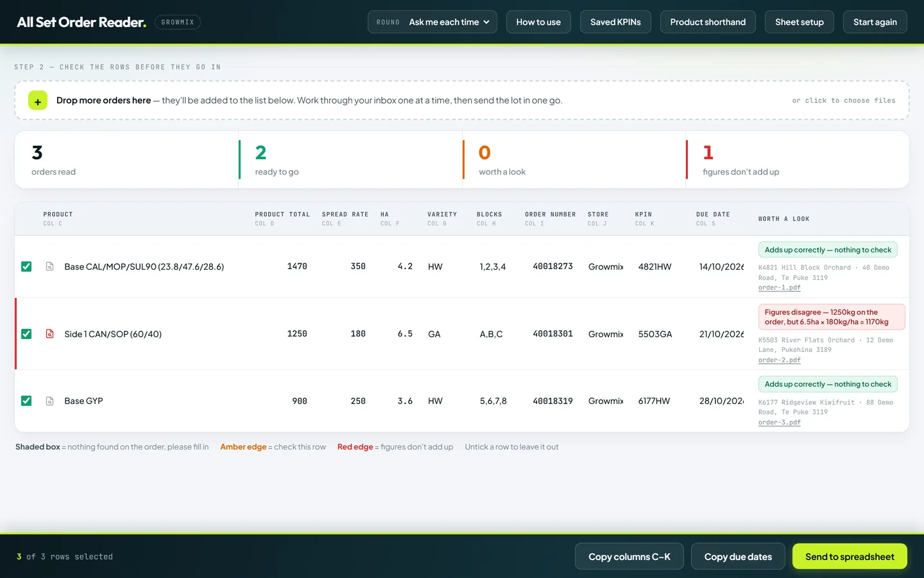Edit KPIN 5503GA cell
The height and width of the screenshot is (578, 924).
pos(660,334)
